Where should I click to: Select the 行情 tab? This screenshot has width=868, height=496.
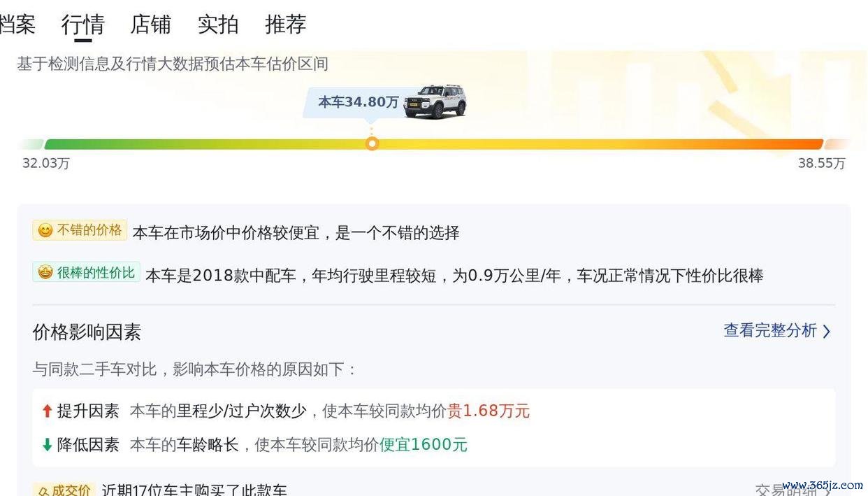click(x=82, y=24)
